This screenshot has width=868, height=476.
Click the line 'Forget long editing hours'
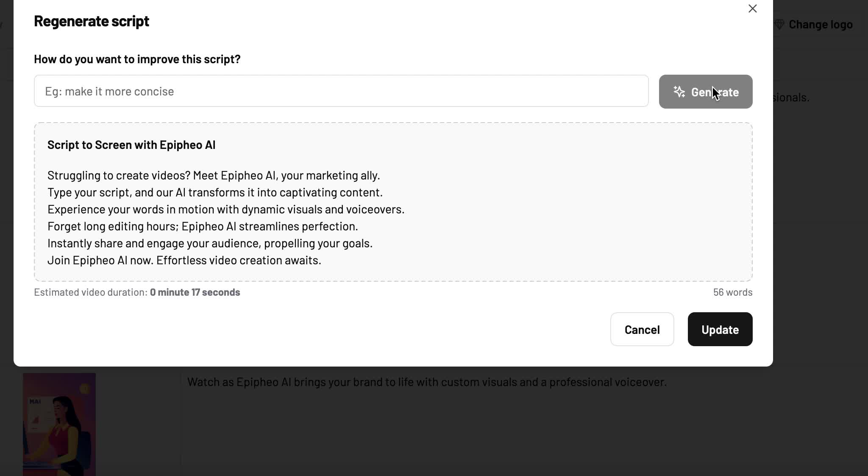tap(203, 226)
